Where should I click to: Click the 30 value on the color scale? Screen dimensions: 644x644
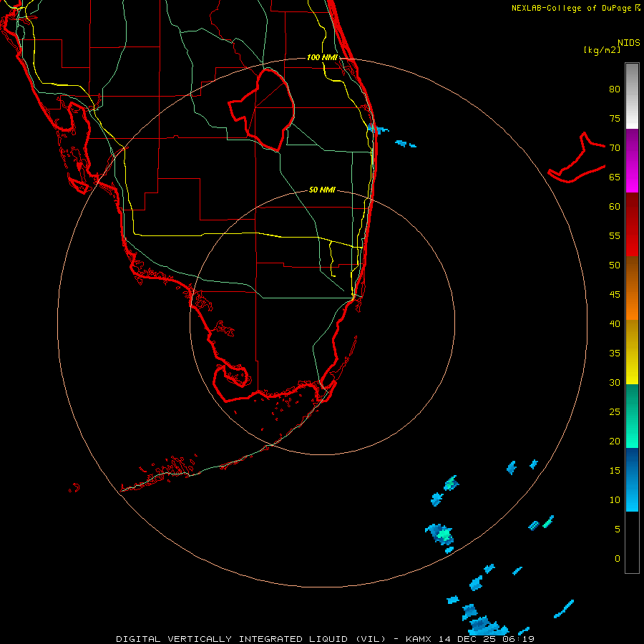615,383
